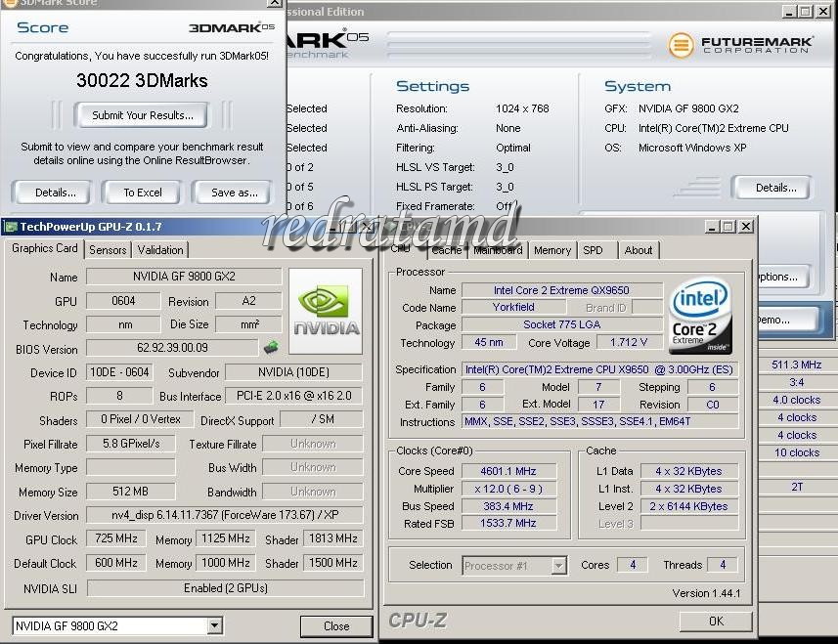The width and height of the screenshot is (838, 644).
Task: Click the processor name Intel Core 2 Extreme QX9650
Action: pos(561,290)
